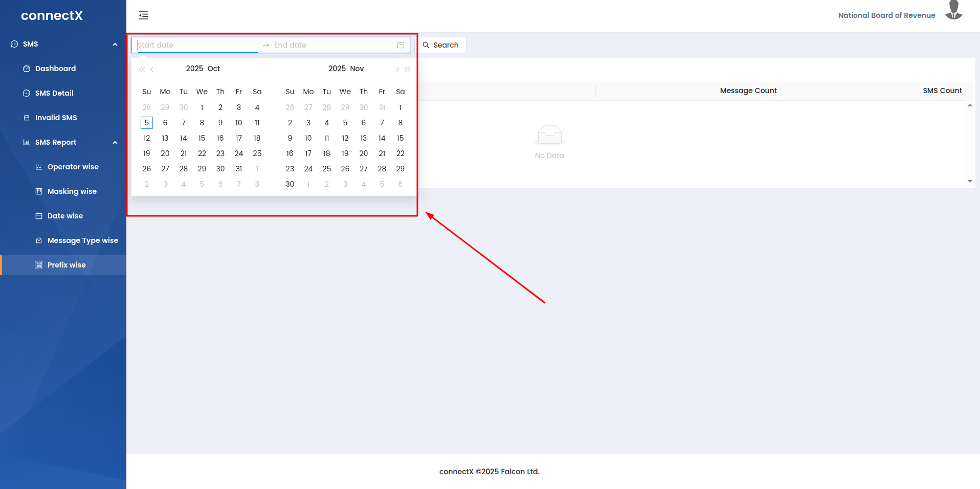Image resolution: width=980 pixels, height=489 pixels.
Task: Go to previous year with double-left arrow
Action: click(142, 69)
